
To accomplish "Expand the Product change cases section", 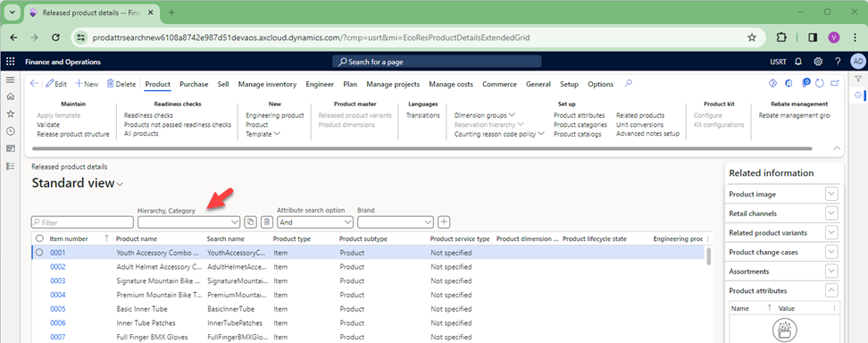I will point(831,252).
